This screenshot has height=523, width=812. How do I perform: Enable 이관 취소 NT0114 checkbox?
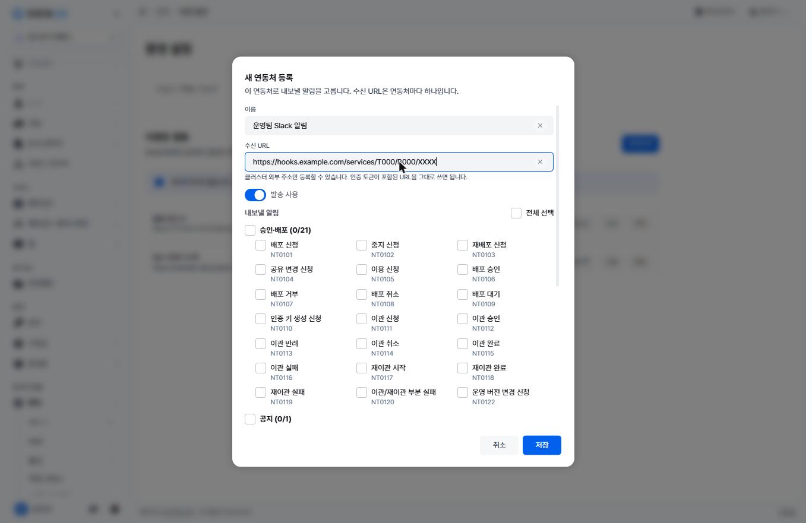click(x=362, y=344)
